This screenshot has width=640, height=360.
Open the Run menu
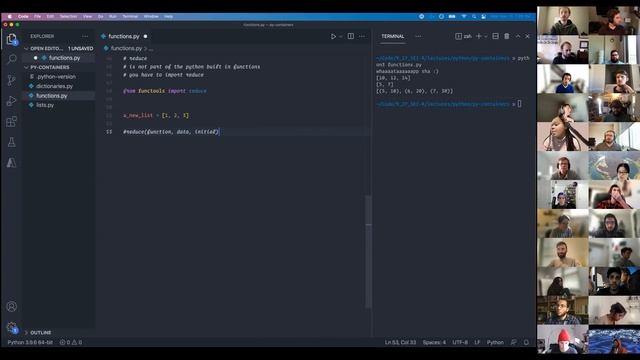(x=113, y=16)
